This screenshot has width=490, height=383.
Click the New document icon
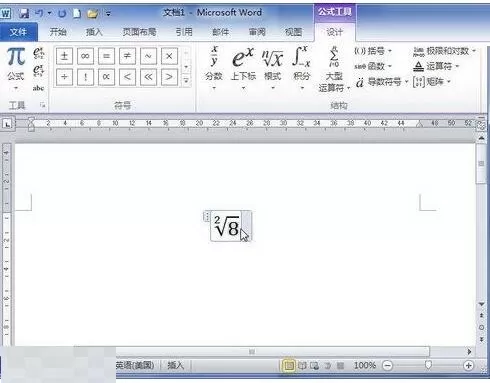(77, 14)
